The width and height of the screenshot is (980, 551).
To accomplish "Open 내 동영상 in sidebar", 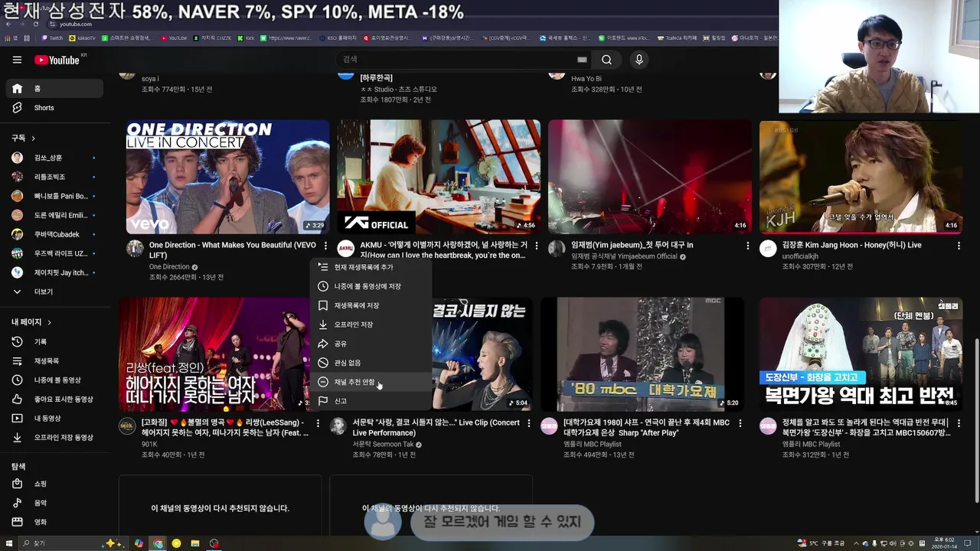I will point(54,418).
